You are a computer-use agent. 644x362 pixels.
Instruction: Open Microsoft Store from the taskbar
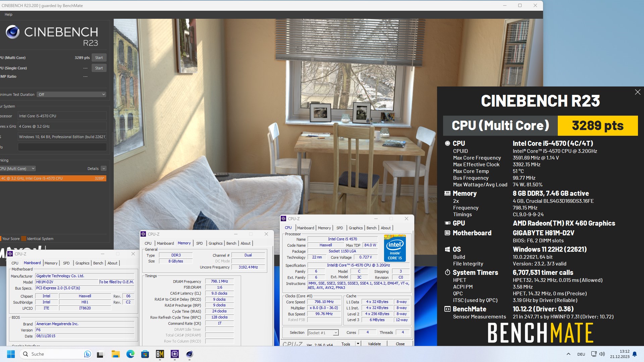coord(145,354)
